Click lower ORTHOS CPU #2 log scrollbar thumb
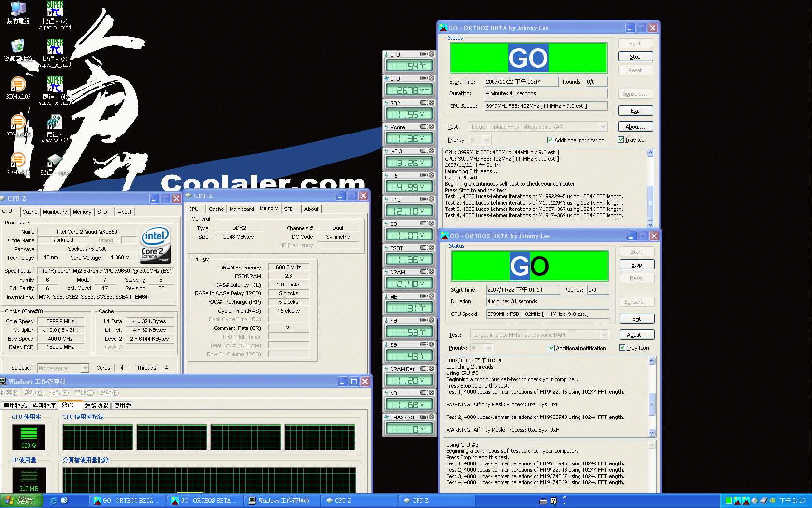 652,404
